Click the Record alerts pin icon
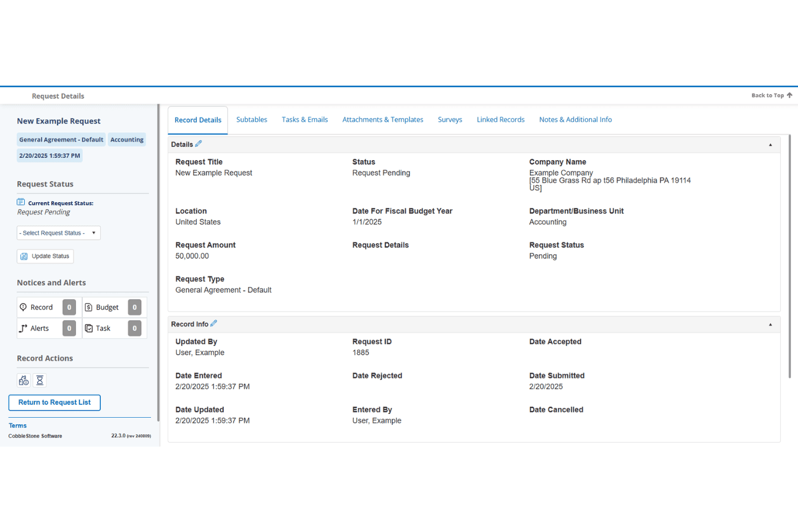The height and width of the screenshot is (532, 798). tap(23, 307)
